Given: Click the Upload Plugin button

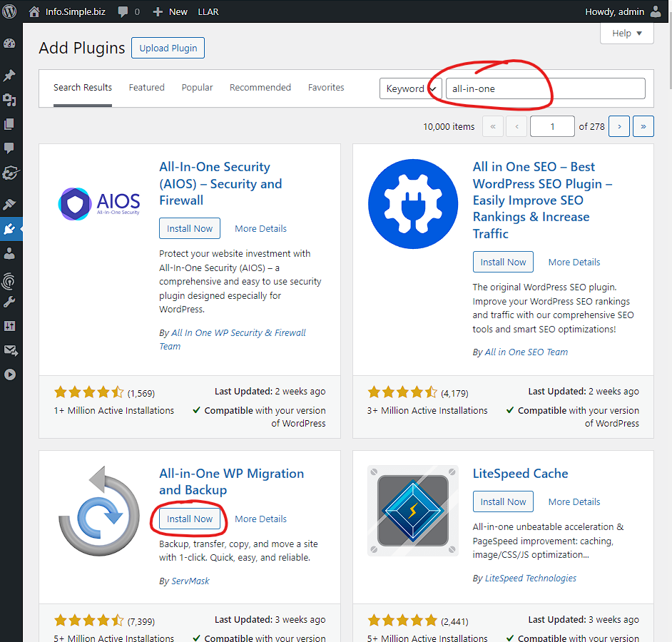Looking at the screenshot, I should (x=168, y=48).
